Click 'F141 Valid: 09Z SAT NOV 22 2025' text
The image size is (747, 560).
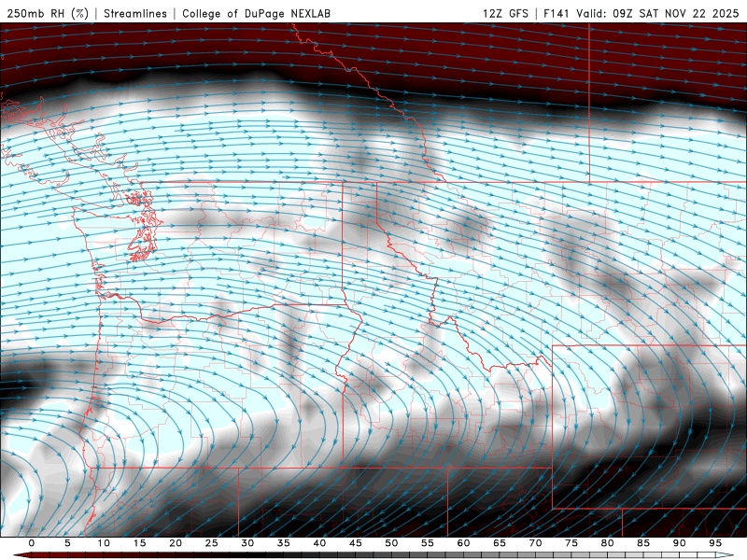641,13
